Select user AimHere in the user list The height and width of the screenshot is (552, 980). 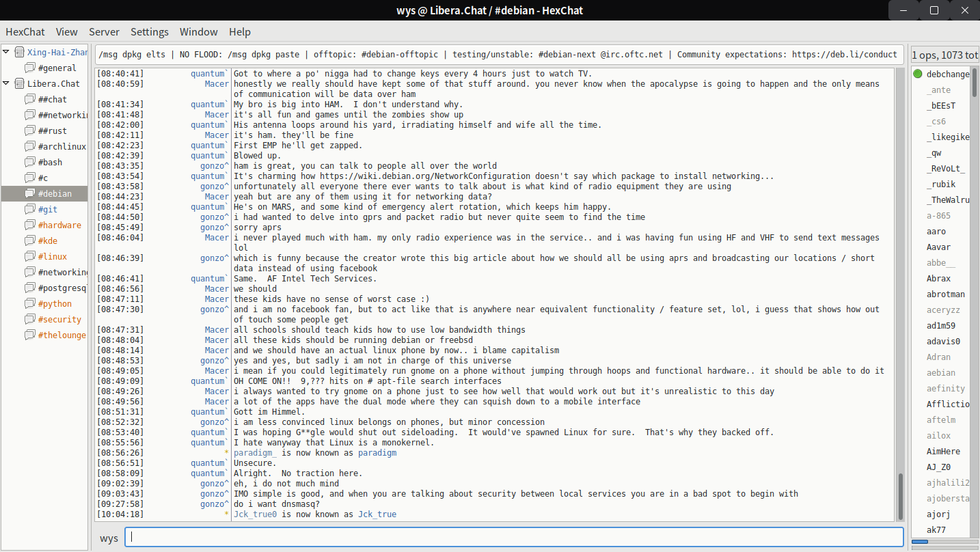[x=943, y=452]
